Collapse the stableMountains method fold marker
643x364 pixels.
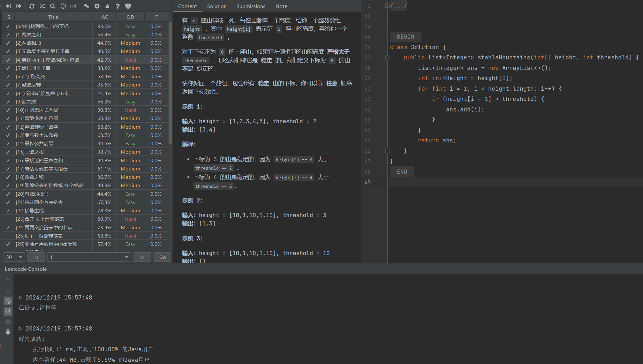pyautogui.click(x=387, y=58)
